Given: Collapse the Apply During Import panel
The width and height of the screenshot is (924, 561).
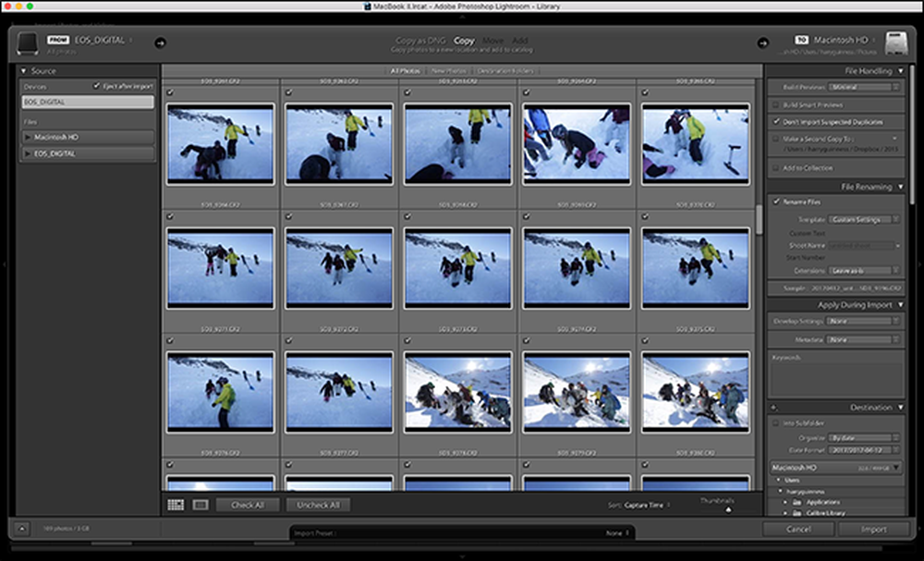Looking at the screenshot, I should point(900,305).
